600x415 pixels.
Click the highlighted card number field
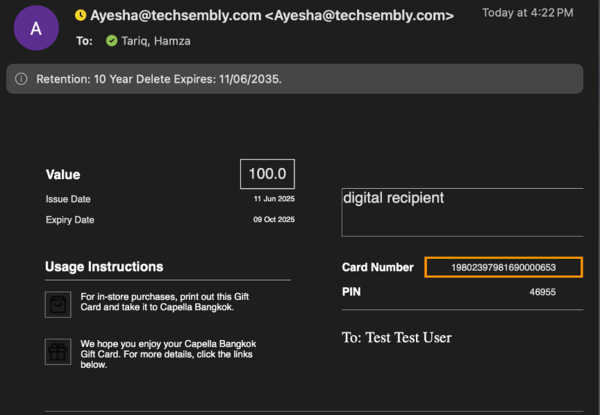[x=504, y=267]
